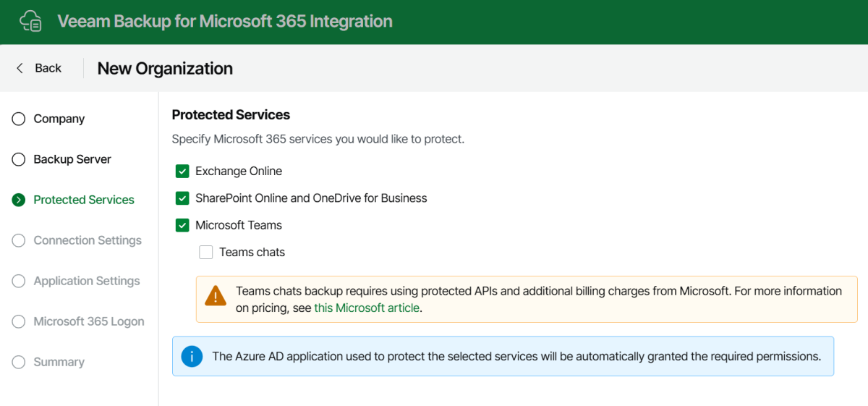Viewport: 868px width, 406px height.
Task: Disable the Microsoft Teams checkbox
Action: click(x=182, y=225)
